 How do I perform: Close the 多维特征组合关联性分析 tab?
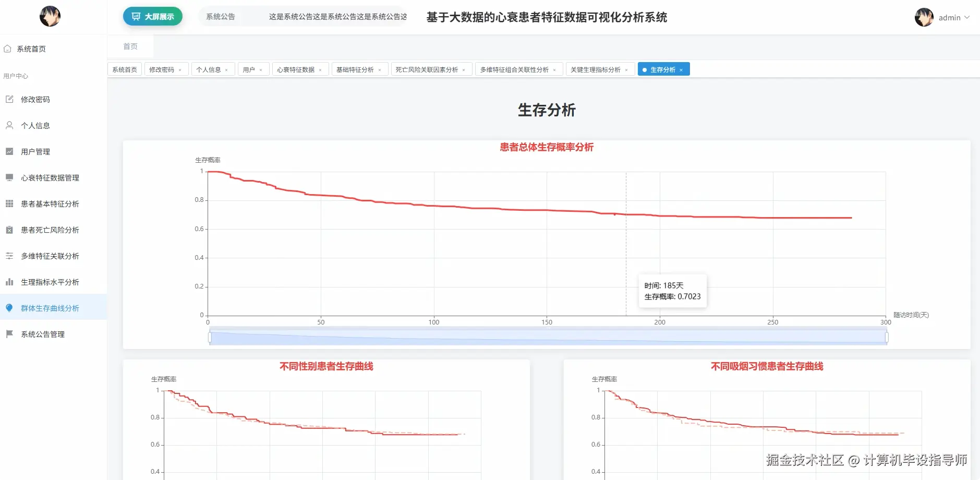(x=554, y=70)
